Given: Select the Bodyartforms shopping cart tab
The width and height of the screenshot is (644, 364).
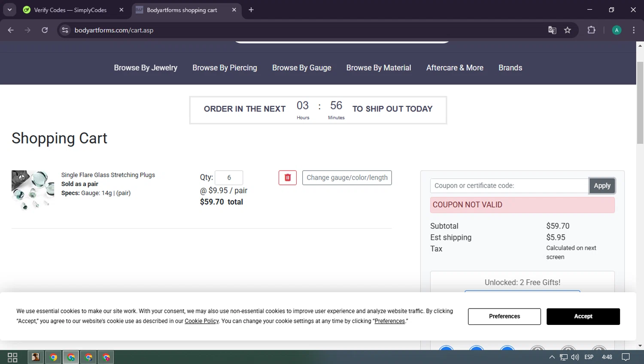Looking at the screenshot, I should pos(182,10).
